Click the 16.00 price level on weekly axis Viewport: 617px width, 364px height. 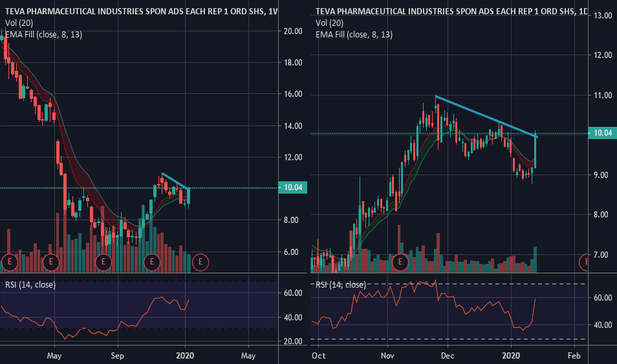click(x=293, y=94)
